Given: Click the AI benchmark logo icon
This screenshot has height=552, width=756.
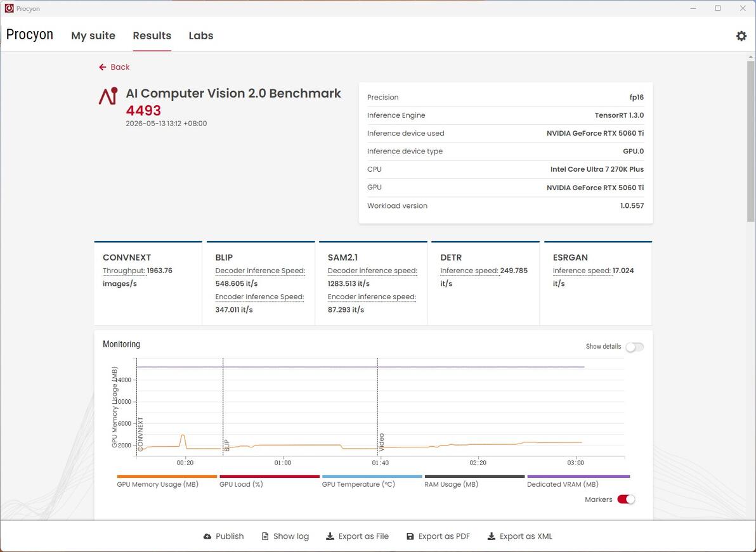Looking at the screenshot, I should tap(108, 96).
